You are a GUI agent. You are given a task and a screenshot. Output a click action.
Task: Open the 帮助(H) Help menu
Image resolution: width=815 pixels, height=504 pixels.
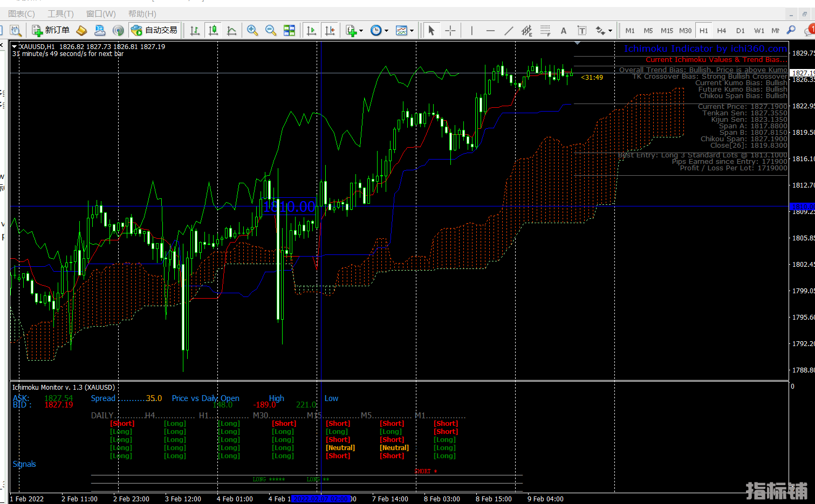coord(142,14)
